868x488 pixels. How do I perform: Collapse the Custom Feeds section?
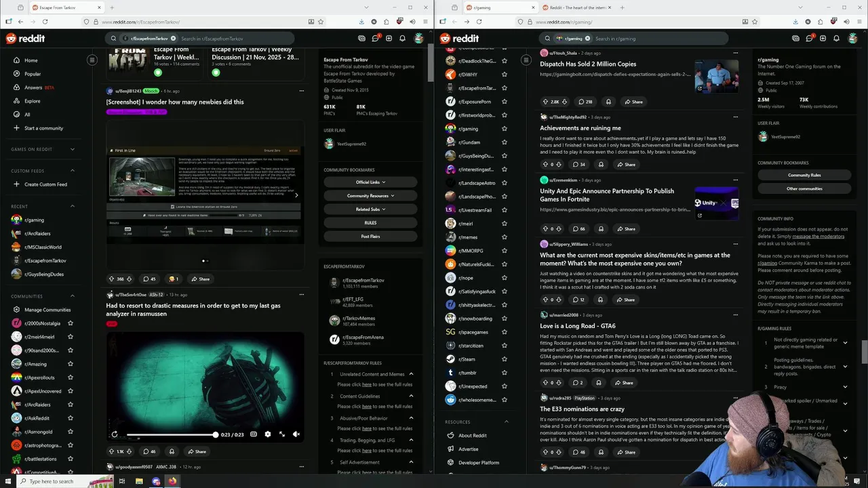[73, 171]
